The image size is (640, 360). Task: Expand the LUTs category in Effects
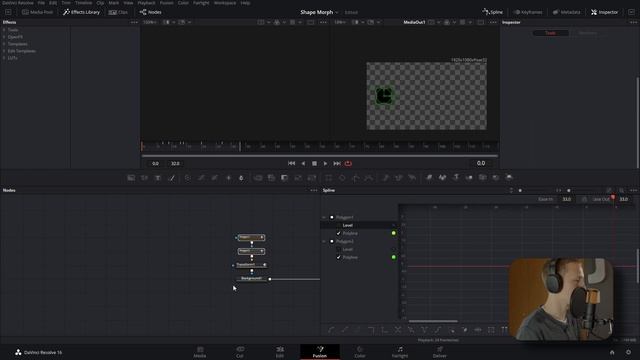[4, 58]
